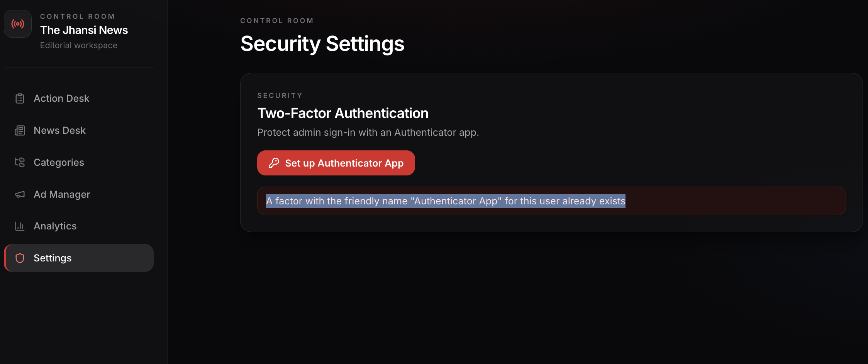Click the bar chart icon beside Analytics
Image resolution: width=868 pixels, height=364 pixels.
(20, 226)
